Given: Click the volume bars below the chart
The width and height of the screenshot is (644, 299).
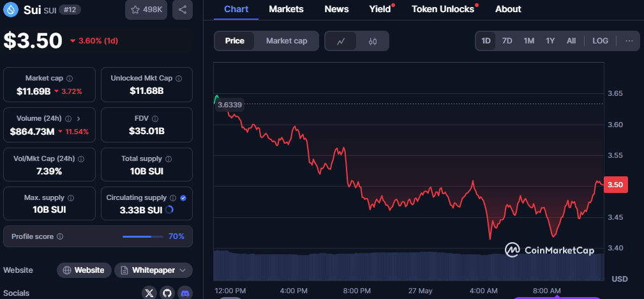Looking at the screenshot, I should (408, 266).
